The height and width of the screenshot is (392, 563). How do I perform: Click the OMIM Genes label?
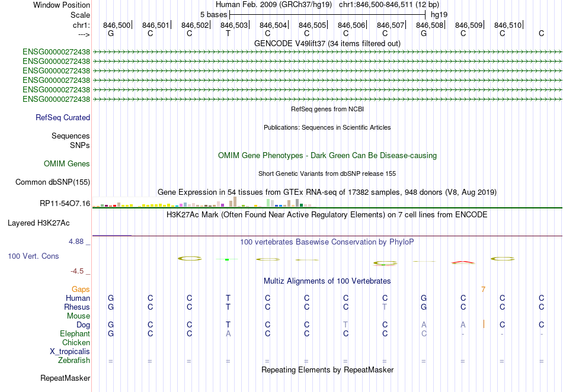[67, 163]
